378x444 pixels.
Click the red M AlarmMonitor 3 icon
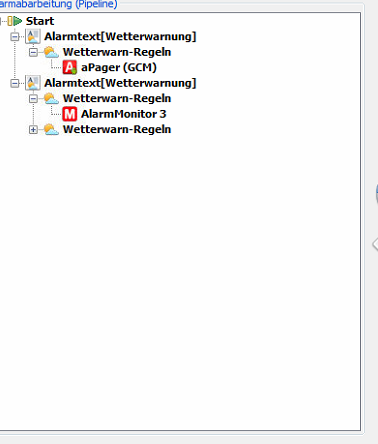tap(69, 114)
